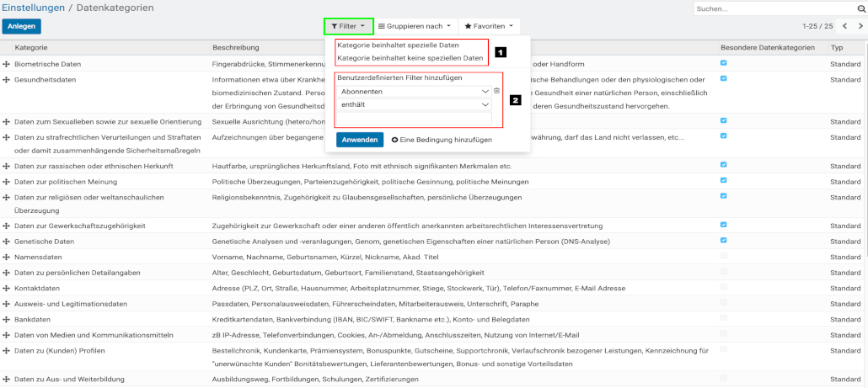The height and width of the screenshot is (388, 868).
Task: Click the Anlegen button
Action: click(21, 27)
